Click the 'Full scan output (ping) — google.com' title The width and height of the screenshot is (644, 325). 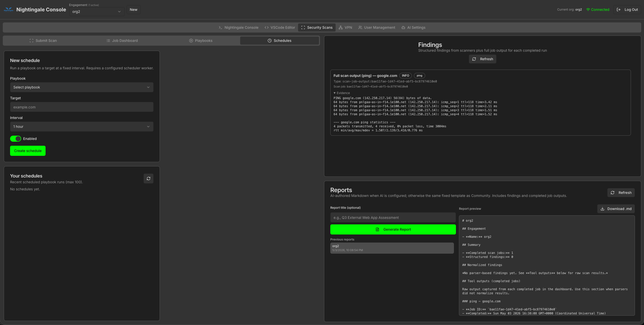(365, 76)
